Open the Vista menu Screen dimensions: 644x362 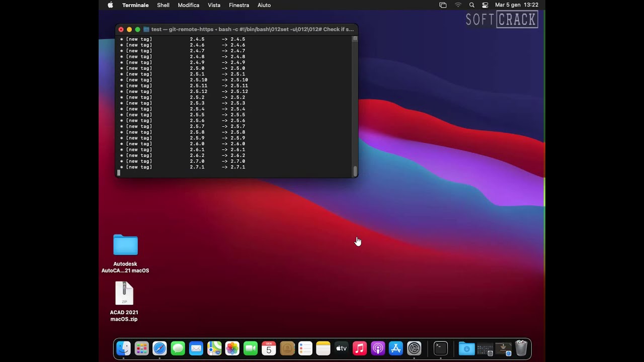pyautogui.click(x=214, y=5)
